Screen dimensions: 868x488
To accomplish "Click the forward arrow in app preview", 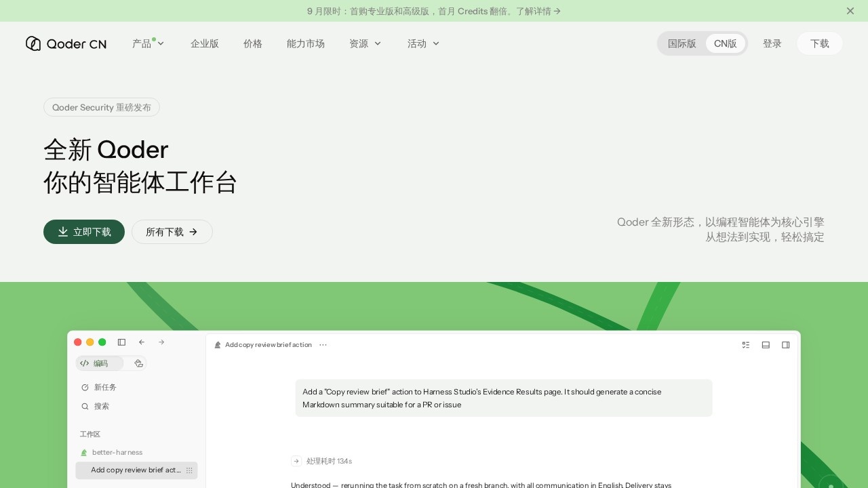I will (161, 342).
